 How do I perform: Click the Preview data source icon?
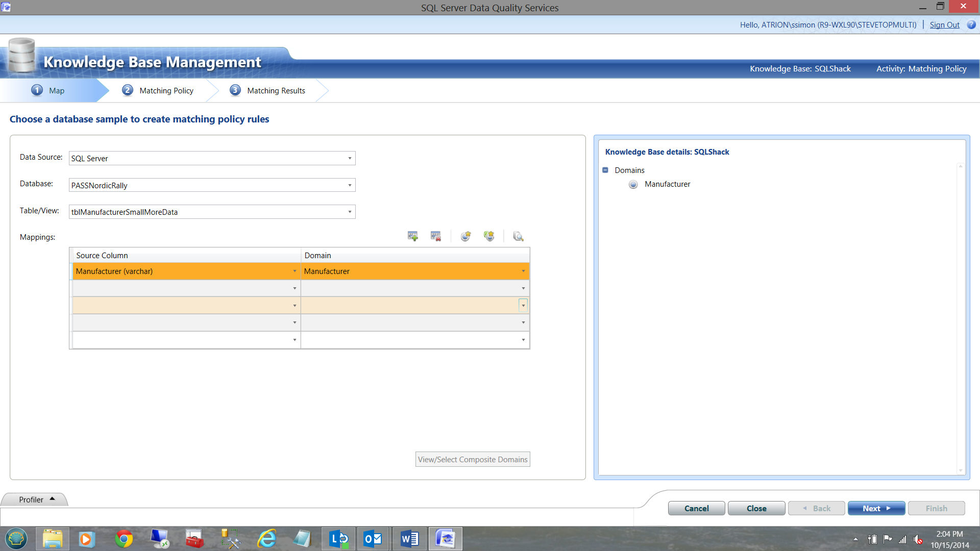518,236
